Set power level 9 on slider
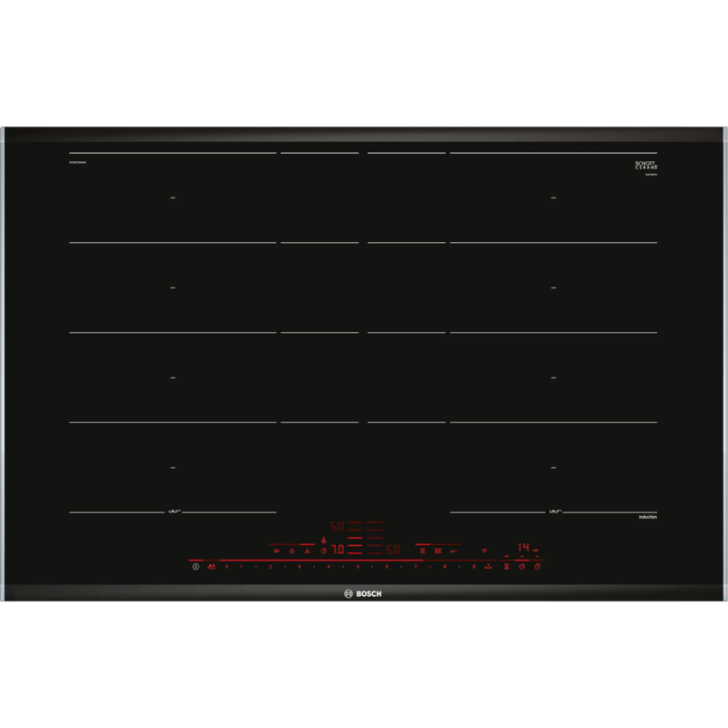Image resolution: width=728 pixels, height=728 pixels. [x=473, y=567]
